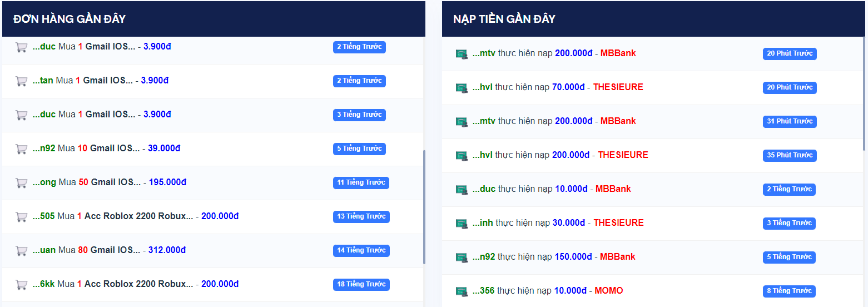This screenshot has width=868, height=307.
Task: Click MBBank label in ...duc deposit row
Action: 613,189
